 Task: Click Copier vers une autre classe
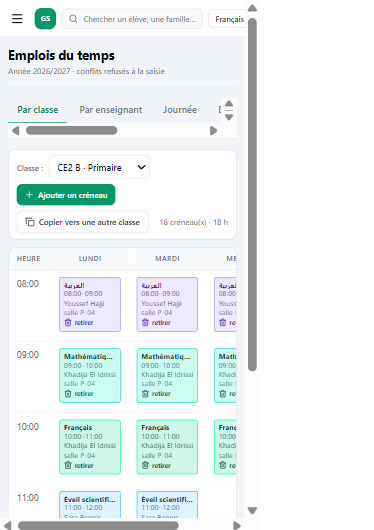83,222
